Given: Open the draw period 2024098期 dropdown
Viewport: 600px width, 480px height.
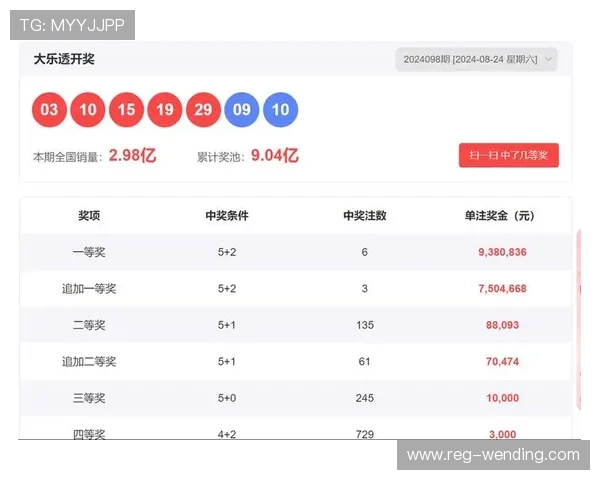Looking at the screenshot, I should (x=476, y=59).
